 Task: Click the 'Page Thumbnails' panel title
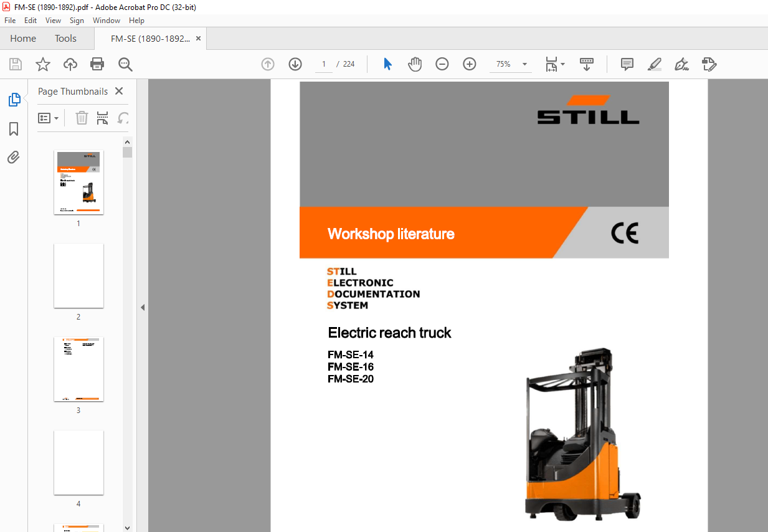(73, 91)
